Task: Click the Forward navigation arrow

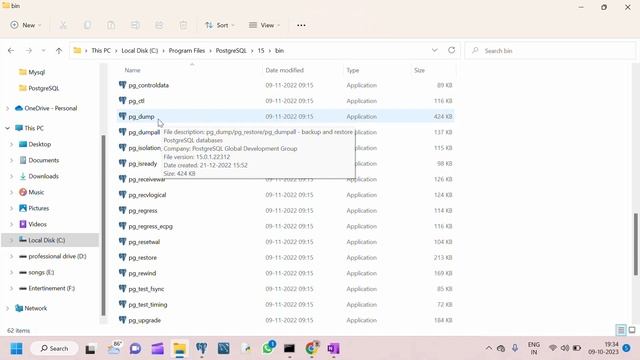Action: (x=29, y=51)
